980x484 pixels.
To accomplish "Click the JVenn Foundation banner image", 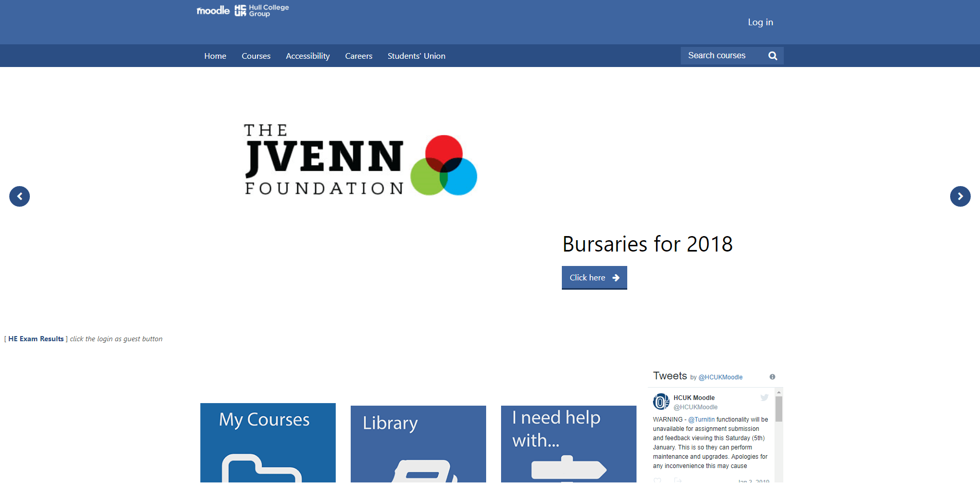I will click(x=360, y=160).
